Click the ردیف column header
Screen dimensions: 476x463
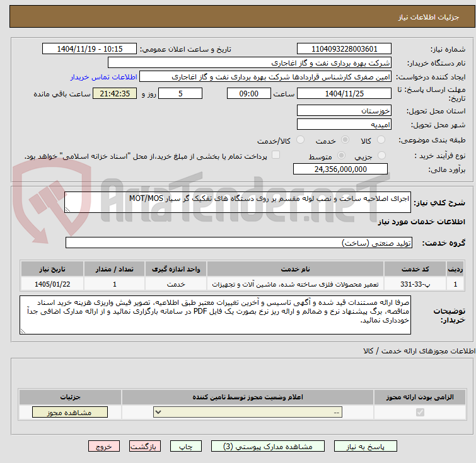(455, 269)
